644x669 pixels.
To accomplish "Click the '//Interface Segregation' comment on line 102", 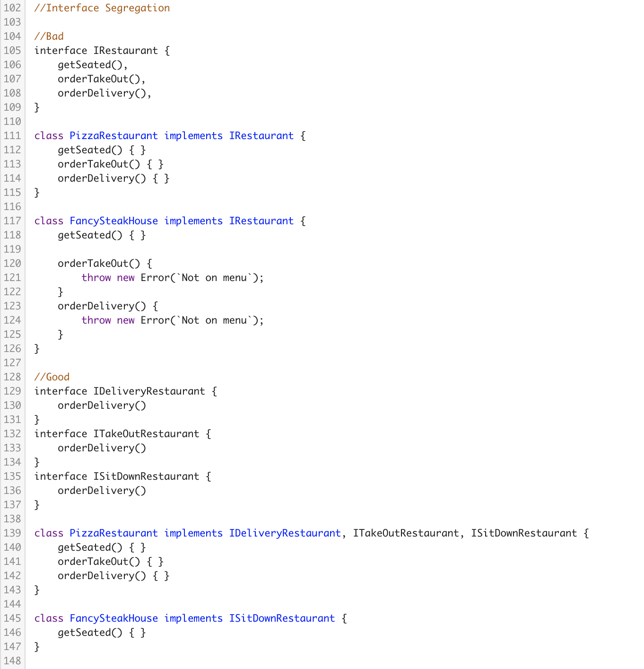I will pos(102,8).
